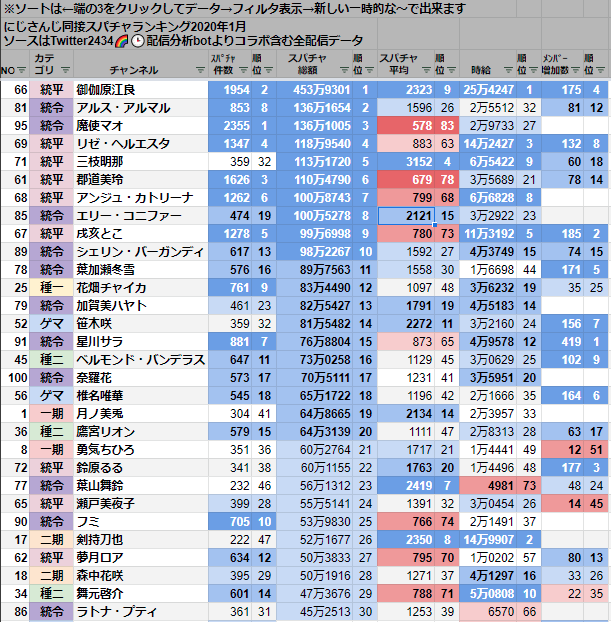Select the channel cell 鈴原るる
The width and height of the screenshot is (611, 622).
click(140, 468)
